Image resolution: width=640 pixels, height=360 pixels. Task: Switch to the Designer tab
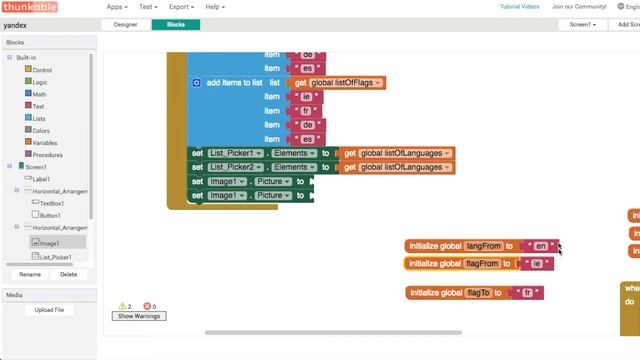point(126,24)
